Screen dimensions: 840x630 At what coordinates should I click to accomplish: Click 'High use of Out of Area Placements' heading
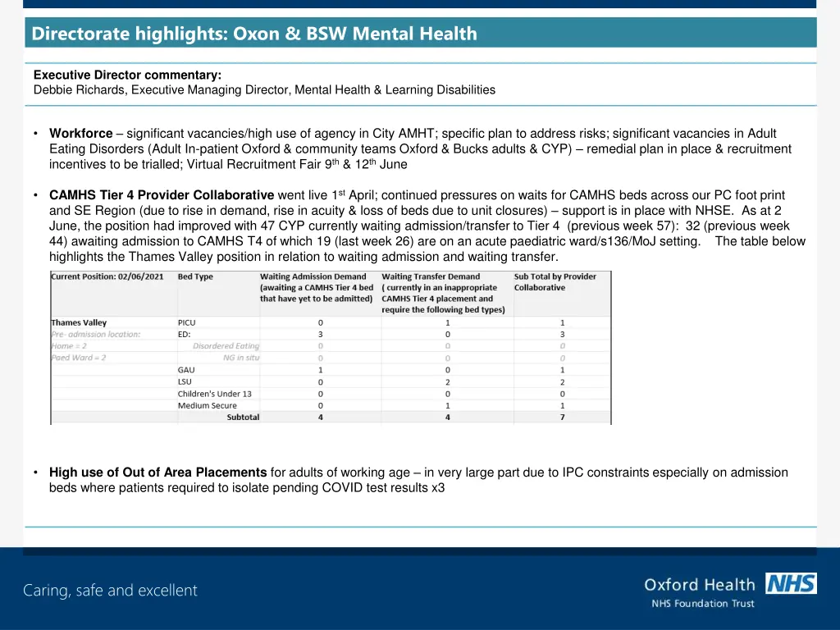coord(158,472)
